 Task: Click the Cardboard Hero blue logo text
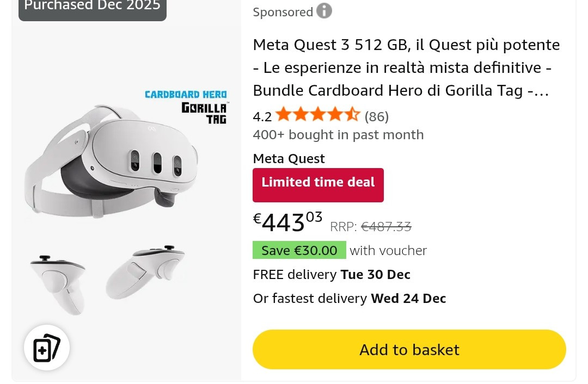click(x=186, y=95)
